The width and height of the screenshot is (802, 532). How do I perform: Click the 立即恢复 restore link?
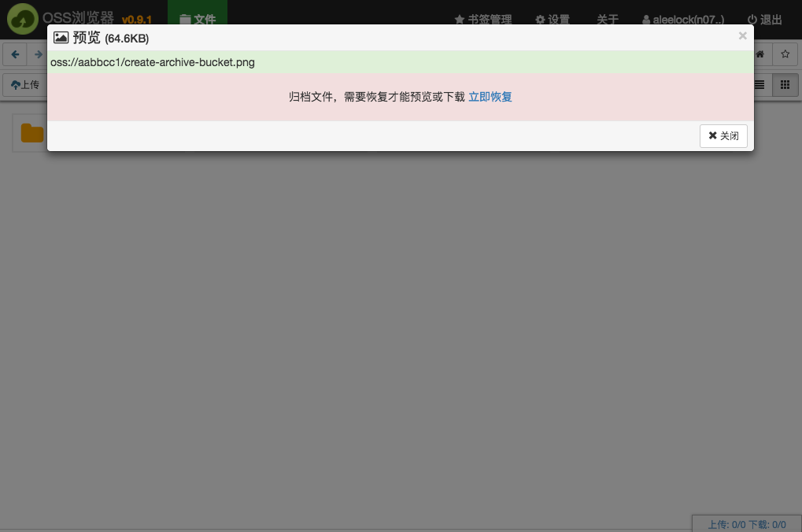490,96
